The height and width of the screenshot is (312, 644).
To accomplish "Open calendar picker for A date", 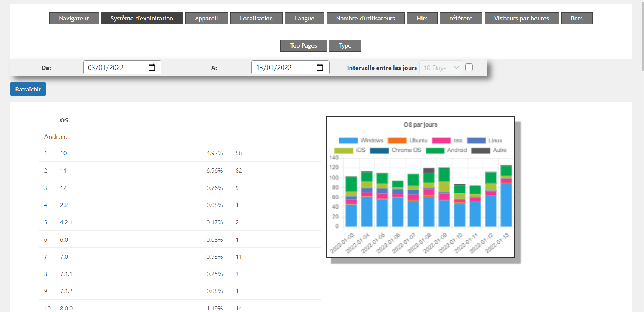I will [x=320, y=68].
